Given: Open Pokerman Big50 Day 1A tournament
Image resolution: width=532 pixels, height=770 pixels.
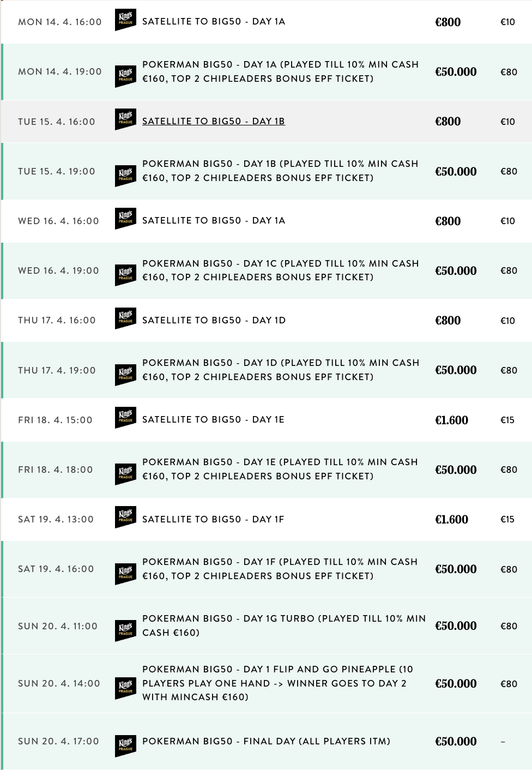Looking at the screenshot, I should point(280,71).
